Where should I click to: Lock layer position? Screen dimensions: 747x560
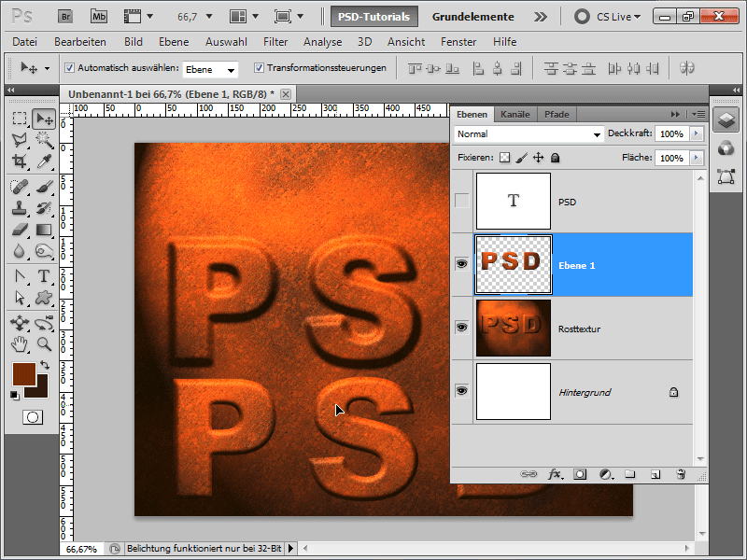pos(539,158)
